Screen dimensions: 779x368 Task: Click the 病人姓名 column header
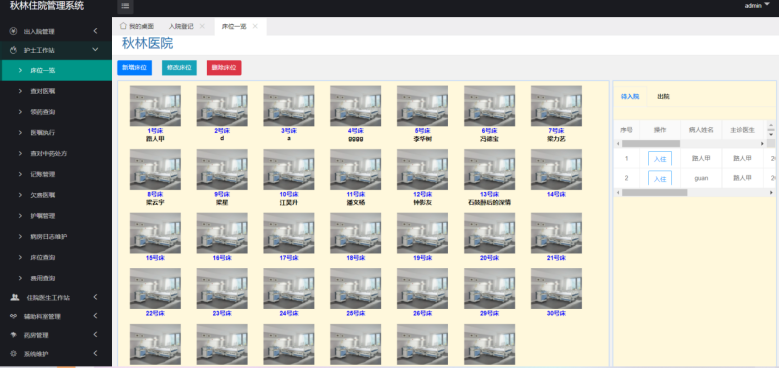point(701,130)
